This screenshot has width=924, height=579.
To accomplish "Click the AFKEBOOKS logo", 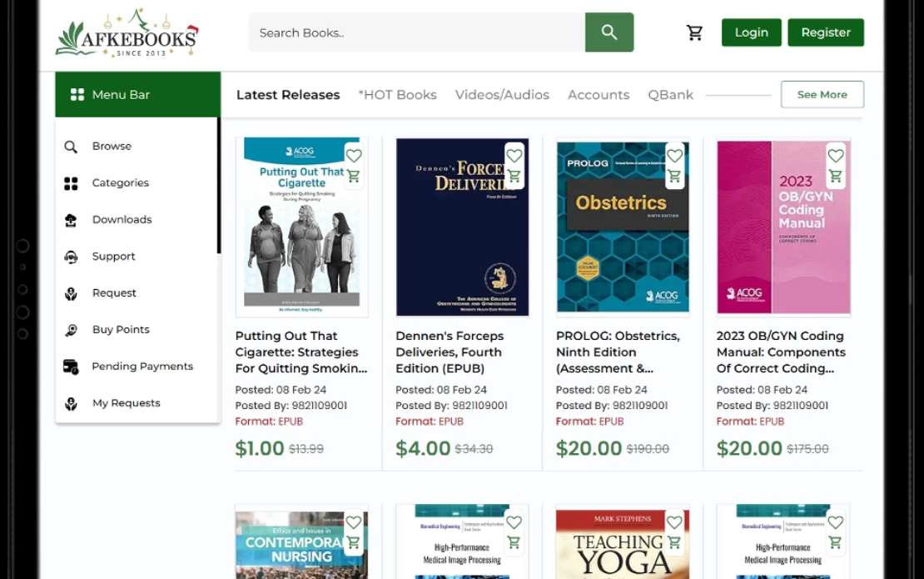I will pyautogui.click(x=127, y=33).
